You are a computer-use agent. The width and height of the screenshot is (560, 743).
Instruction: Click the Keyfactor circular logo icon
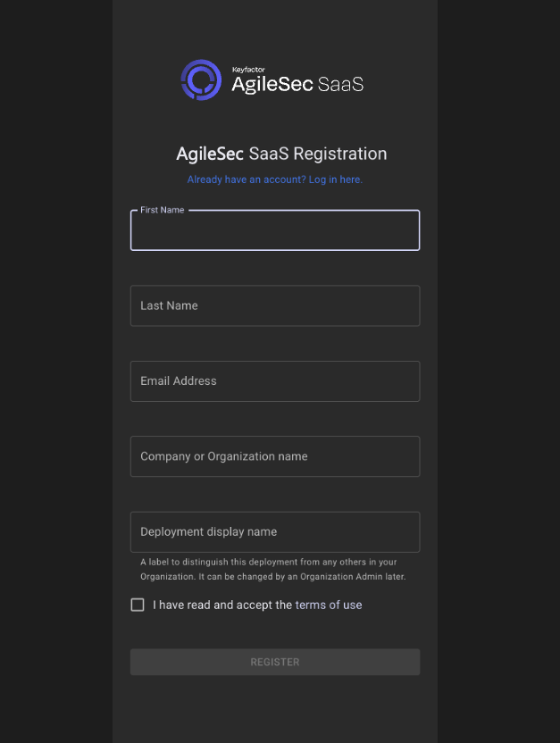201,79
